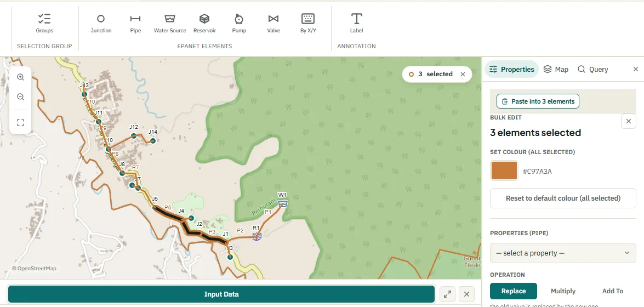The height and width of the screenshot is (307, 644).
Task: Switch to the Properties tab
Action: 511,70
